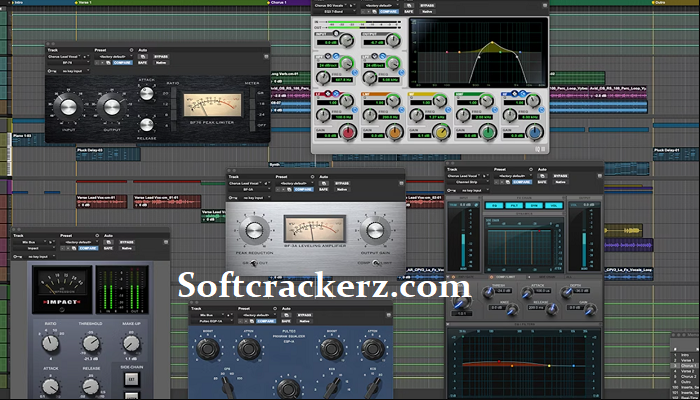Image resolution: width=700 pixels, height=400 pixels.
Task: Click SAFE button in EQ3 7-Band window
Action: (408, 12)
